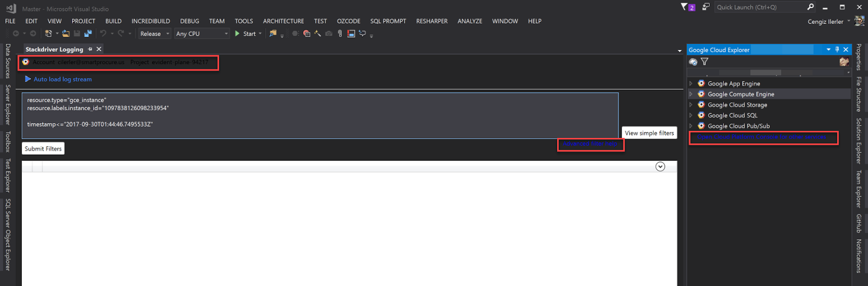Click the circled chevron in log header

pyautogui.click(x=660, y=167)
